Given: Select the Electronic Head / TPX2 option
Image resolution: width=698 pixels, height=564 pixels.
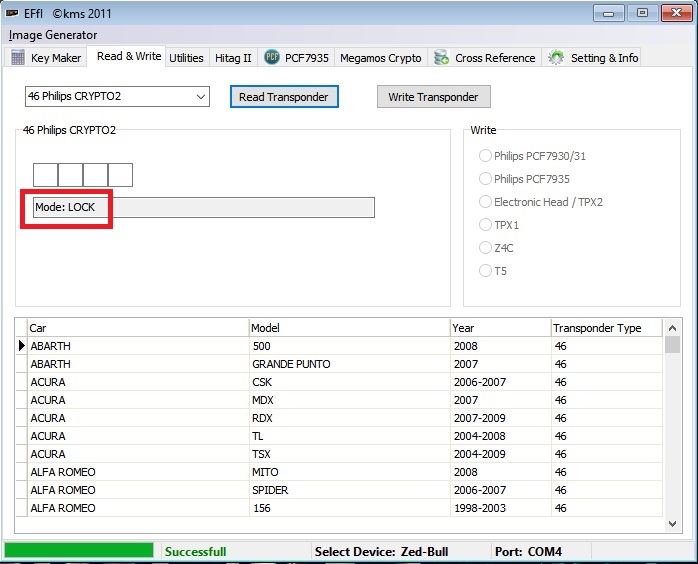Looking at the screenshot, I should [x=486, y=202].
